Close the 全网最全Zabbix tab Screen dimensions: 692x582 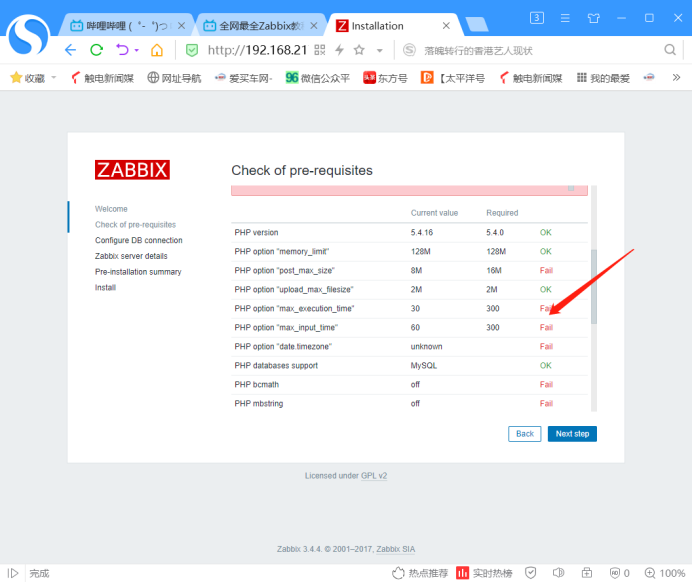(314, 26)
